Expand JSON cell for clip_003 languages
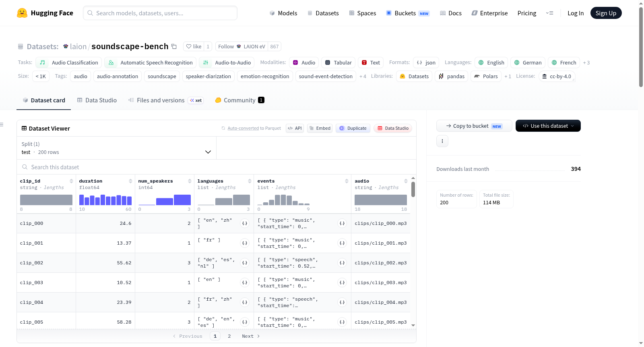644x347 pixels. click(245, 283)
